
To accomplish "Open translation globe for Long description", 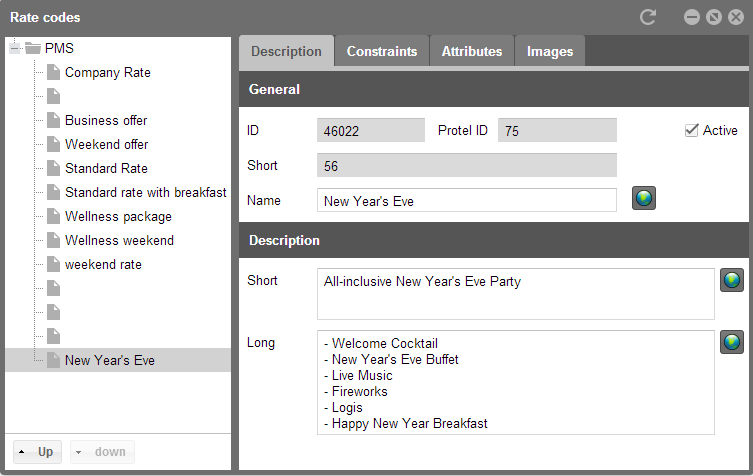I will coord(731,342).
